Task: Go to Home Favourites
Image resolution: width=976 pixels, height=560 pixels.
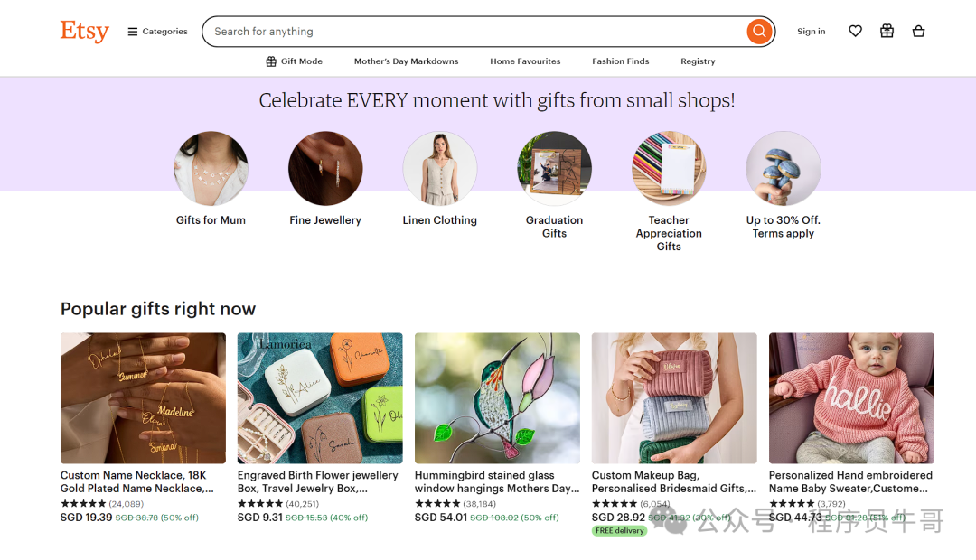Action: tap(525, 61)
